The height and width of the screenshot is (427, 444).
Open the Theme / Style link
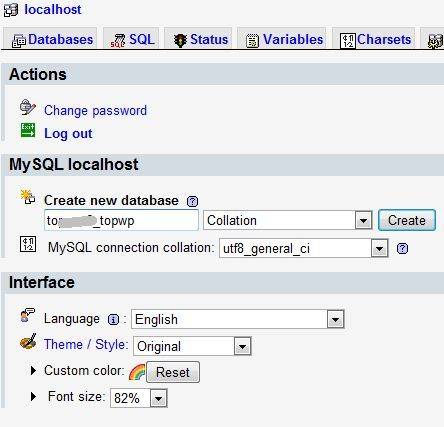[86, 344]
